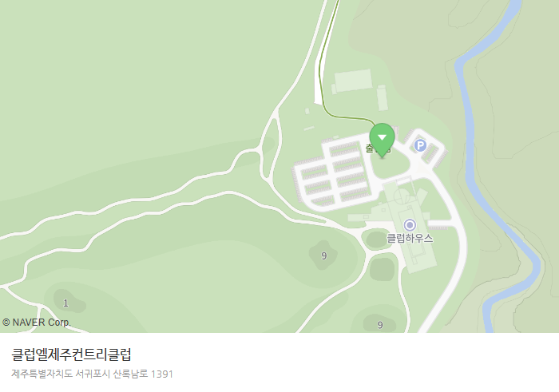
Task: Click hole number 9 at the map bottom
Action: [x=380, y=325]
